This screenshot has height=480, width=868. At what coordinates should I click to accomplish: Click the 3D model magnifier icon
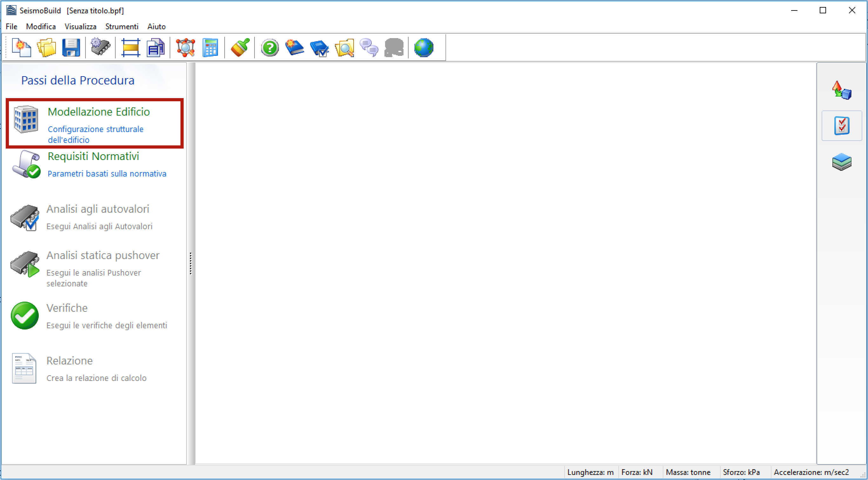tap(186, 48)
